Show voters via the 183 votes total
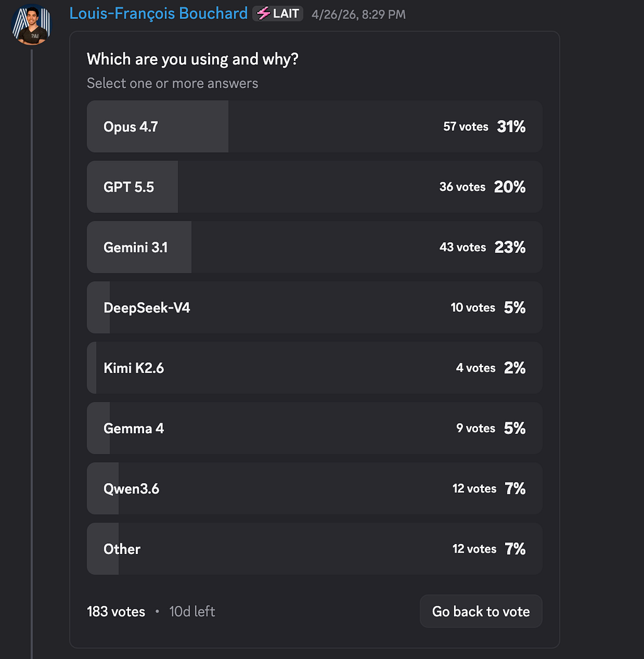The image size is (644, 659). (x=116, y=611)
